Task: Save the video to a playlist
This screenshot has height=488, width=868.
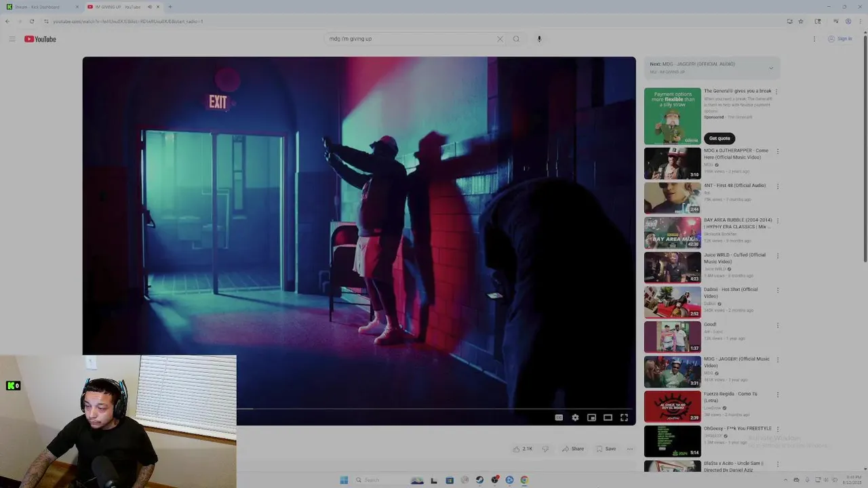Action: [606, 449]
